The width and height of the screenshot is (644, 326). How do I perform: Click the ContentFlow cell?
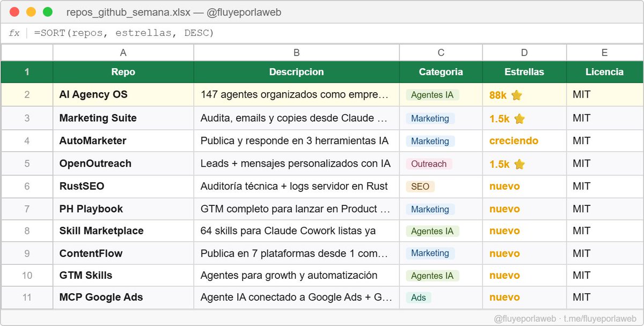click(123, 254)
